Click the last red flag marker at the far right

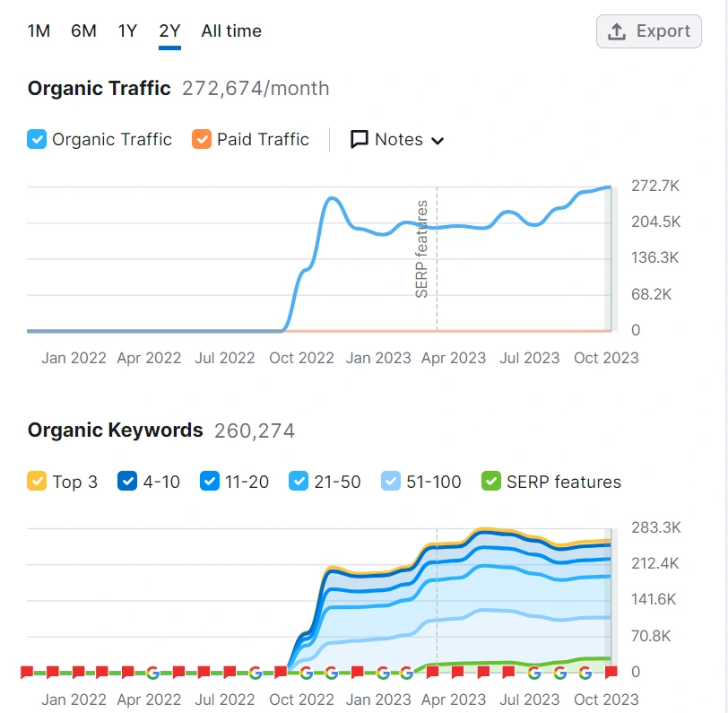(611, 672)
